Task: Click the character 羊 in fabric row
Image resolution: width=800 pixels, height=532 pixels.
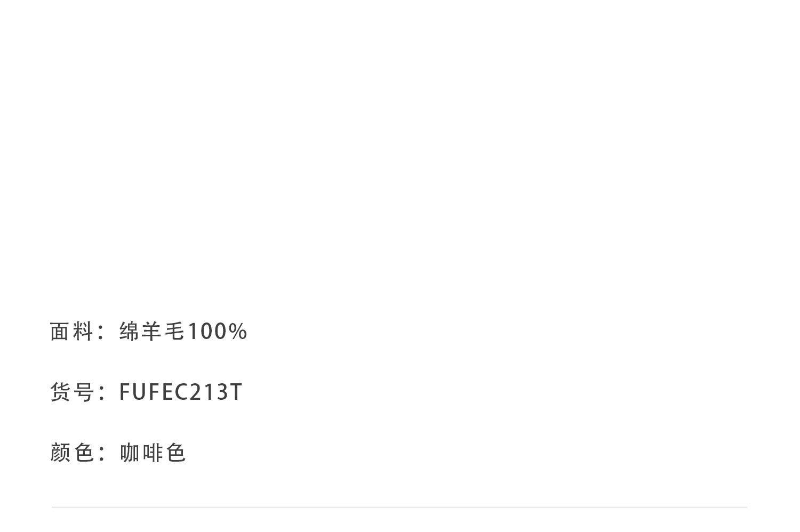Action: [152, 331]
